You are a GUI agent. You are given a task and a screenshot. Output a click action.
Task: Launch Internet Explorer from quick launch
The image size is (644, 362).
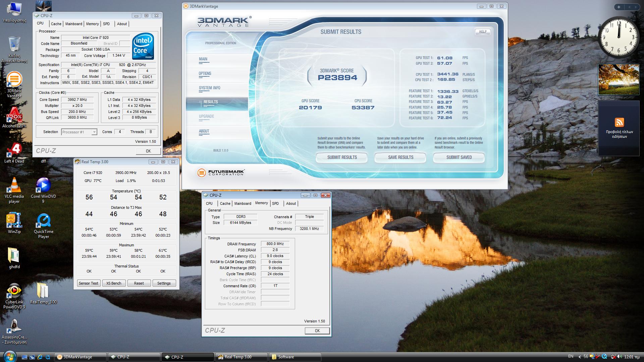tap(40, 357)
